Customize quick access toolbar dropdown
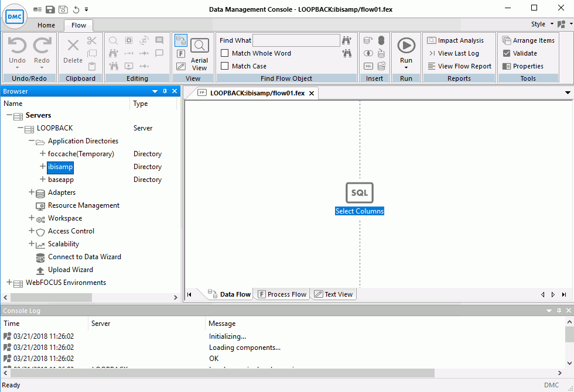 (x=87, y=9)
